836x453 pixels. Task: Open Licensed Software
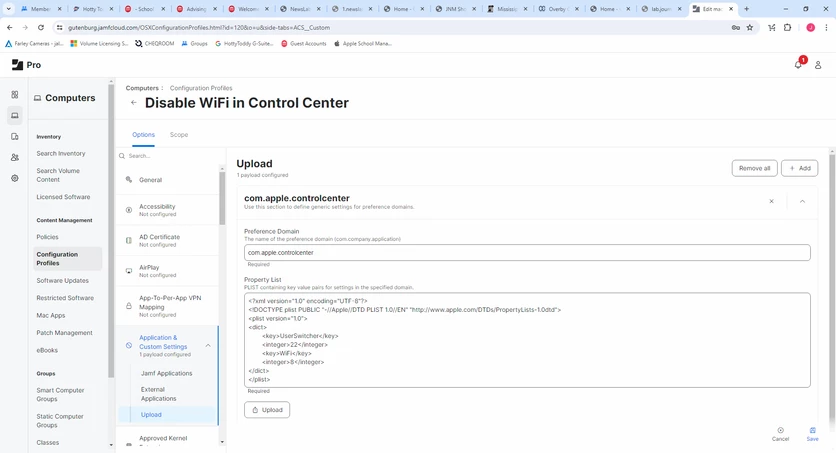point(63,197)
